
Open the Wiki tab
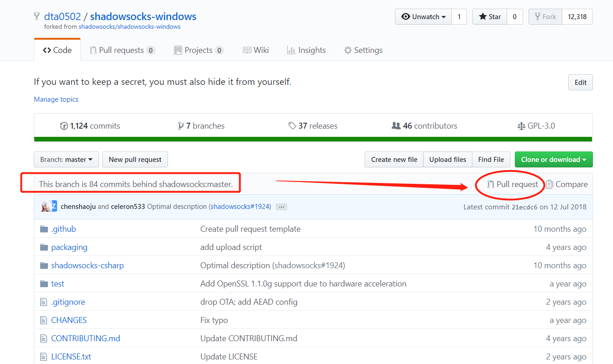[x=256, y=50]
